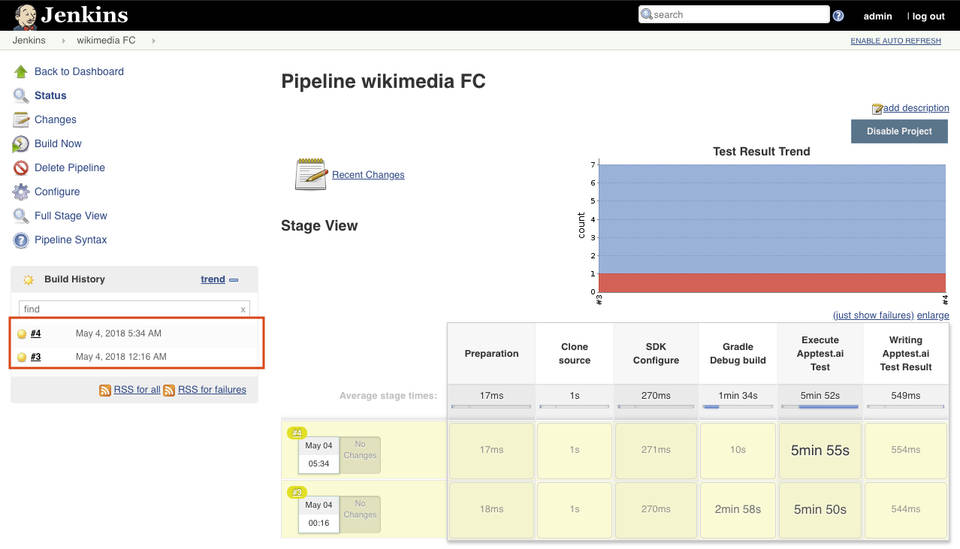Click the enlarge link under the chart
This screenshot has height=549, width=960.
[x=932, y=315]
